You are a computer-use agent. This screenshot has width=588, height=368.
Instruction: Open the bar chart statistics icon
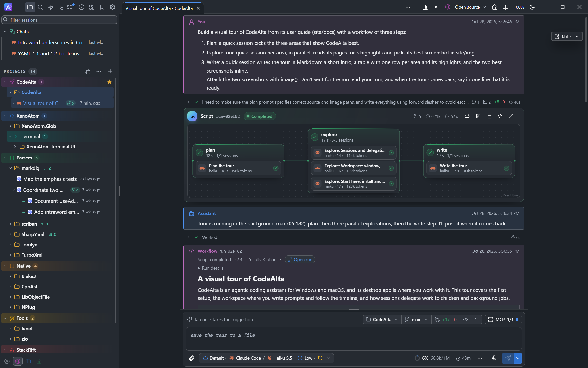pyautogui.click(x=425, y=7)
